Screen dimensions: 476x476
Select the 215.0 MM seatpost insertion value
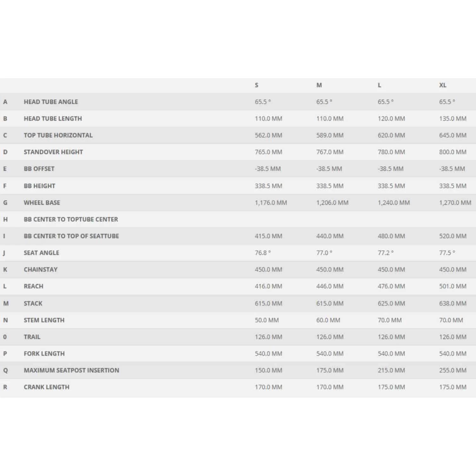(391, 370)
